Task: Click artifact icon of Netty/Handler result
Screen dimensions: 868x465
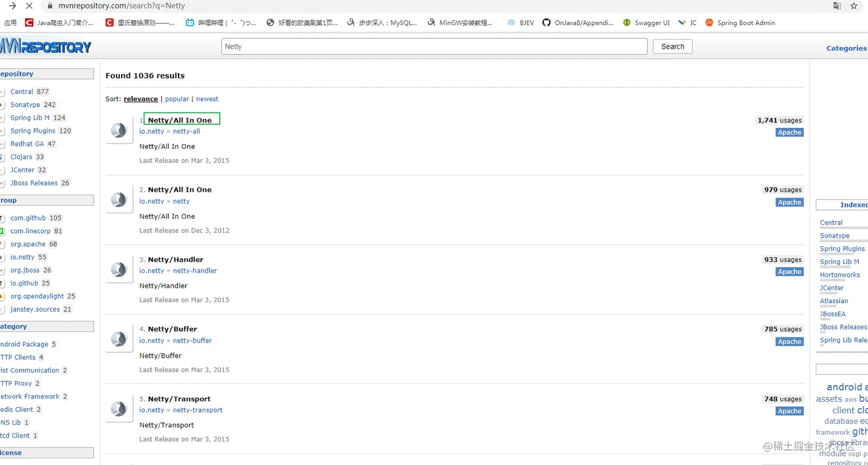Action: click(x=119, y=270)
